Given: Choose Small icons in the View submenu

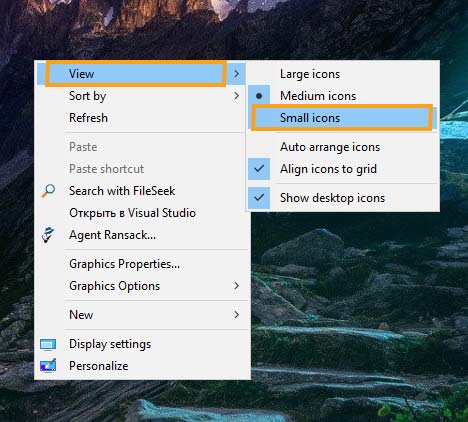Looking at the screenshot, I should 342,118.
